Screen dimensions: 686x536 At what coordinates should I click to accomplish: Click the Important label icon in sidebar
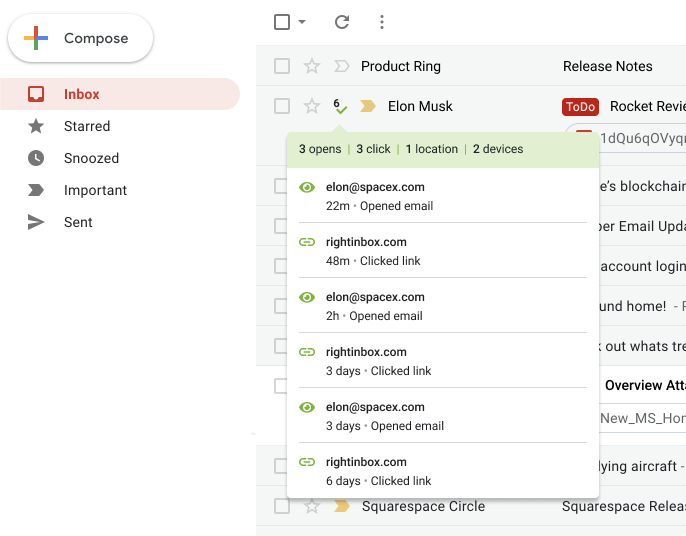pyautogui.click(x=36, y=190)
